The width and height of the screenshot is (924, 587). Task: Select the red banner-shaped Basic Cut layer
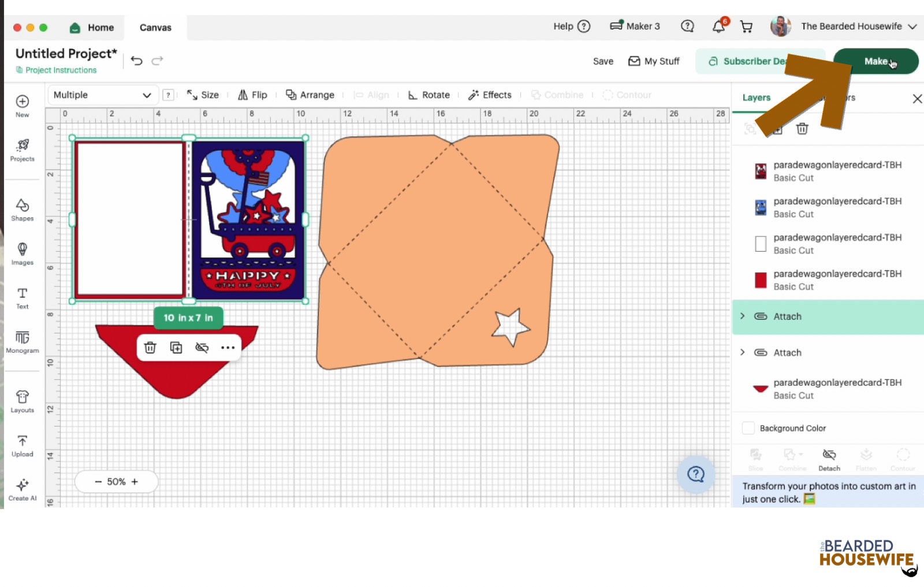pyautogui.click(x=828, y=389)
